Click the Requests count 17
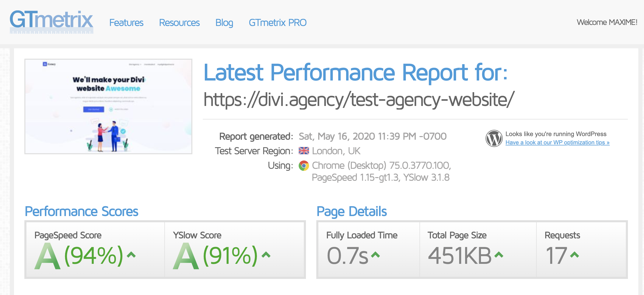 [x=556, y=256]
